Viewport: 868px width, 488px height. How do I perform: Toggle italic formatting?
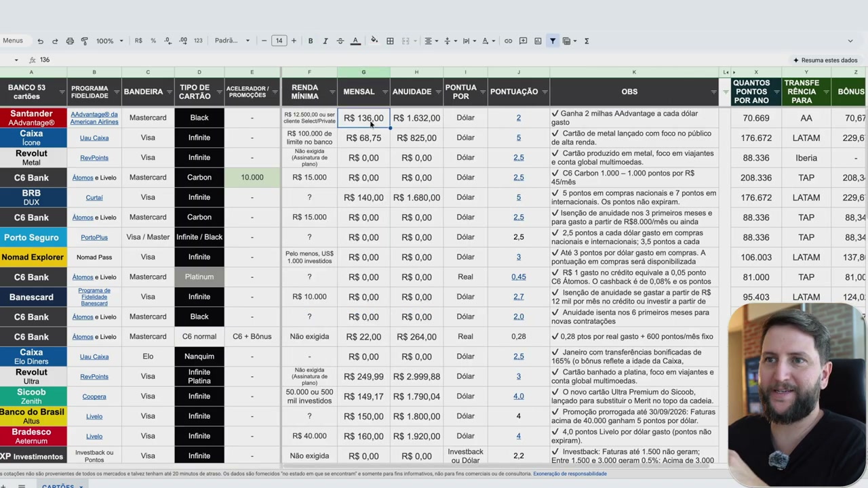tap(325, 41)
